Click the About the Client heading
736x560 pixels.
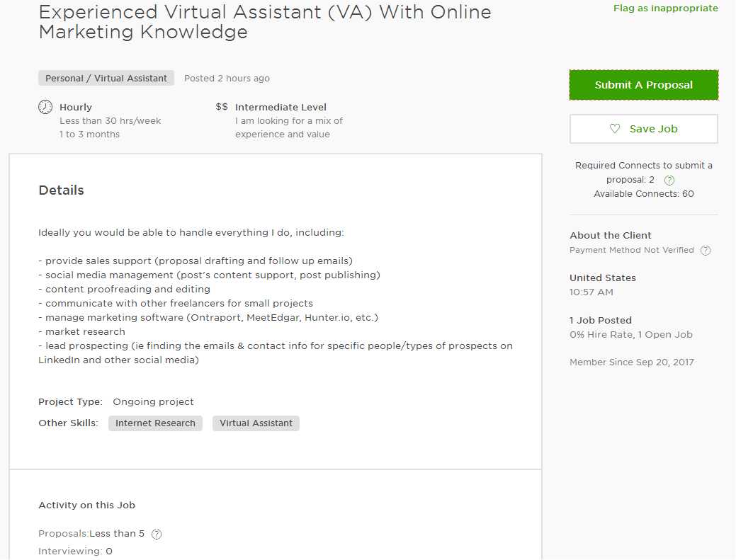click(610, 236)
